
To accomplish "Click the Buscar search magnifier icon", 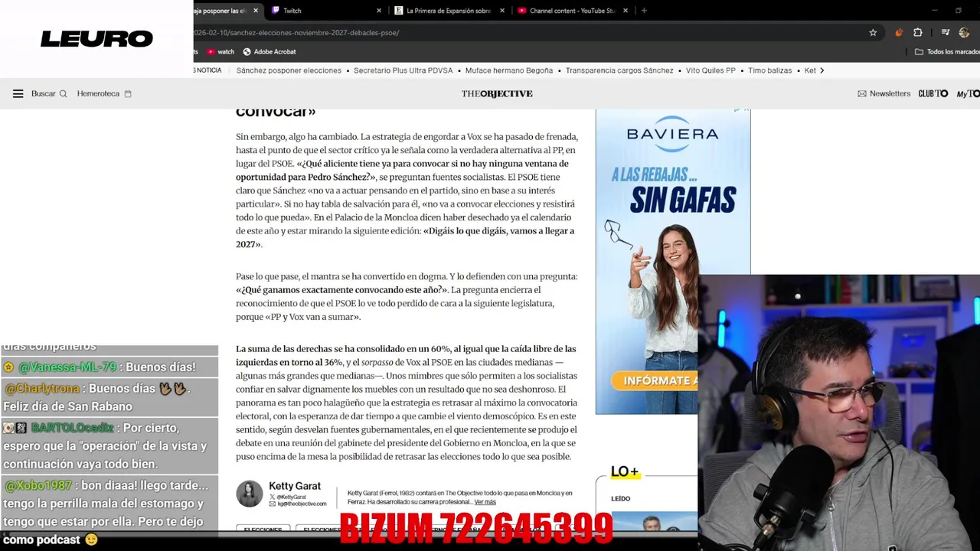I will tap(63, 93).
